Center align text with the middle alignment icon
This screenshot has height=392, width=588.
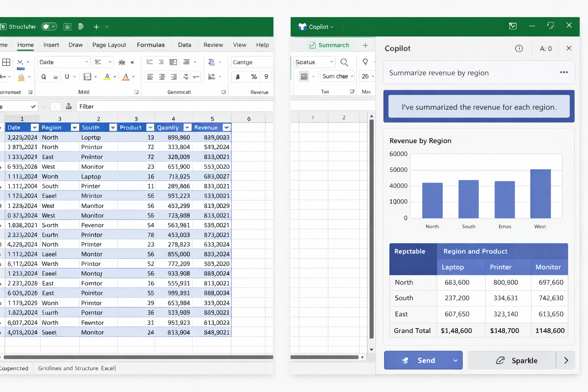click(x=162, y=77)
